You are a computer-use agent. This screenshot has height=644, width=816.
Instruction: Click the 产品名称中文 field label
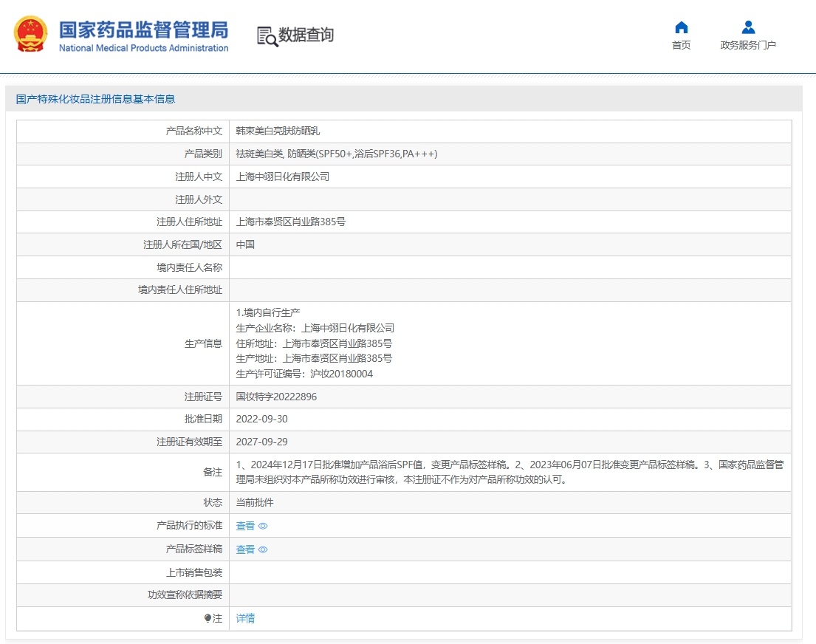pos(194,131)
